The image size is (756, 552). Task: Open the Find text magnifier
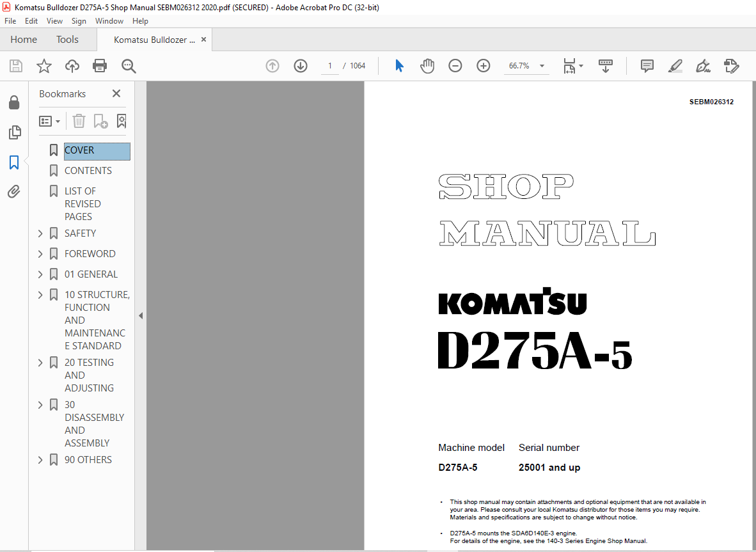(129, 66)
